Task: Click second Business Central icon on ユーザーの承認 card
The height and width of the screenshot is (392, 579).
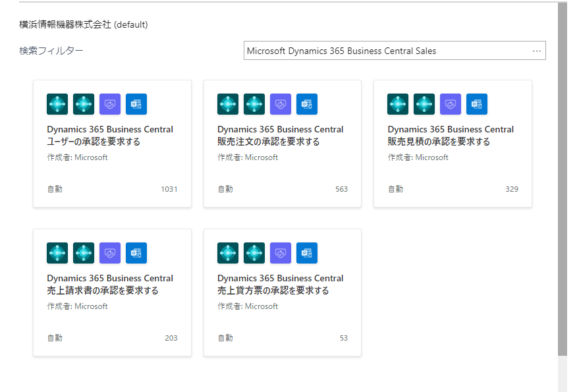Action: [x=84, y=104]
